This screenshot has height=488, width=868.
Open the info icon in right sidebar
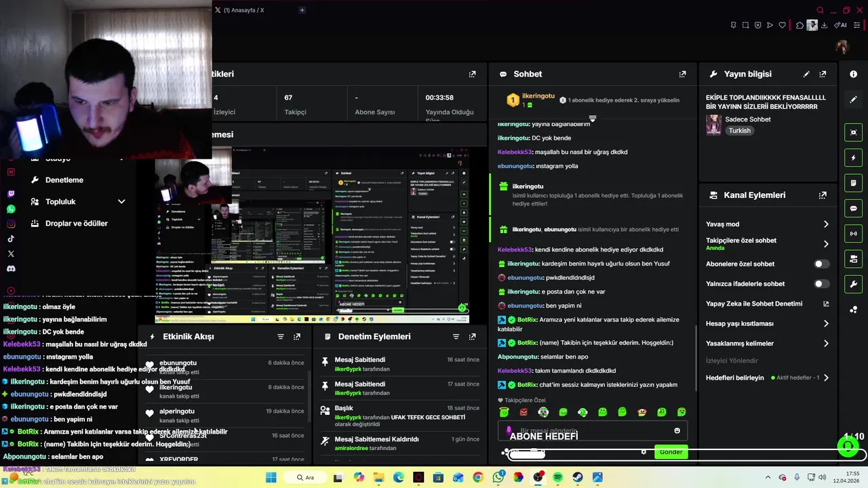[x=854, y=74]
